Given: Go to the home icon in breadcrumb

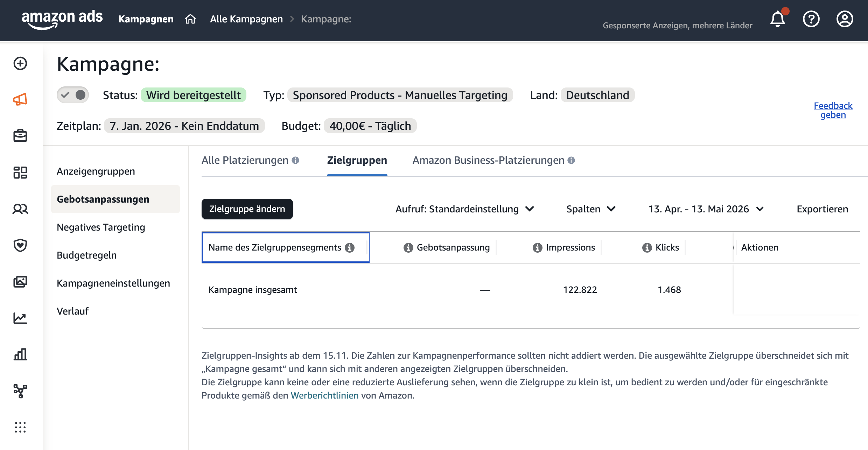Looking at the screenshot, I should tap(190, 19).
